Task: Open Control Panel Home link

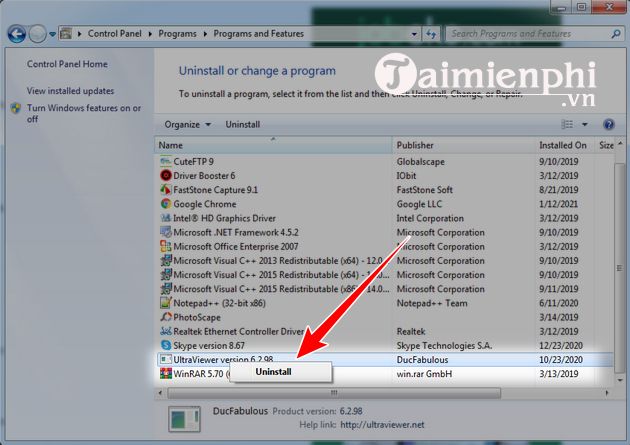Action: click(x=67, y=64)
